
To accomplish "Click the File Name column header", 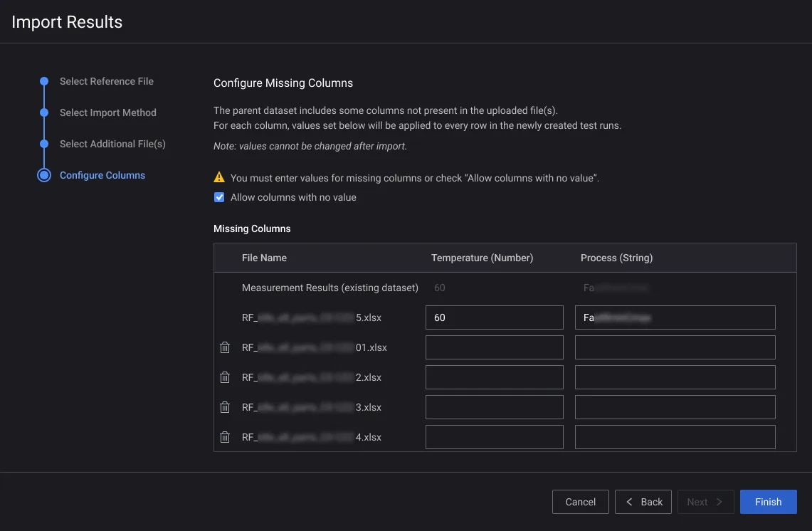I will [x=264, y=258].
